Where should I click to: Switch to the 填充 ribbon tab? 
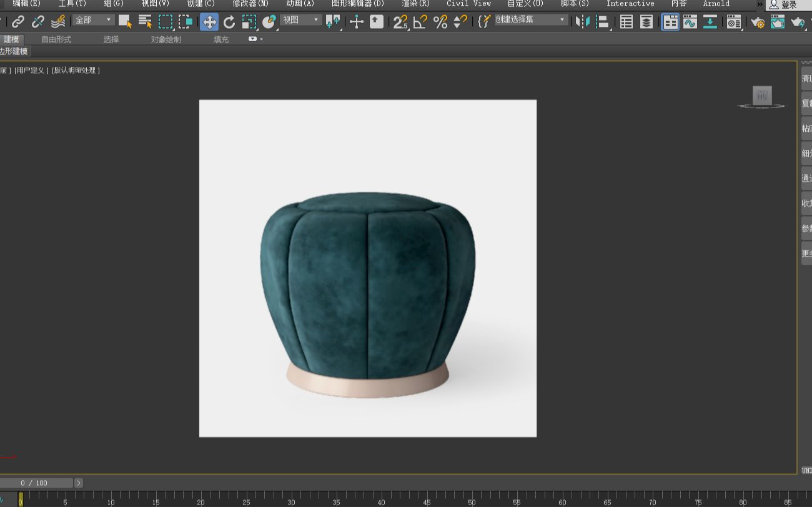click(x=221, y=39)
